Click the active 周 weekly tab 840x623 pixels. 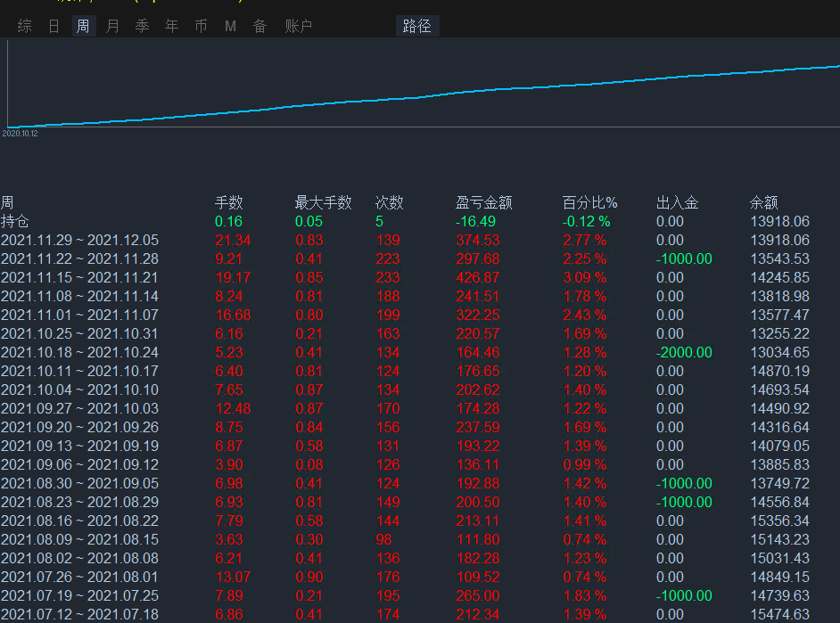(x=83, y=27)
